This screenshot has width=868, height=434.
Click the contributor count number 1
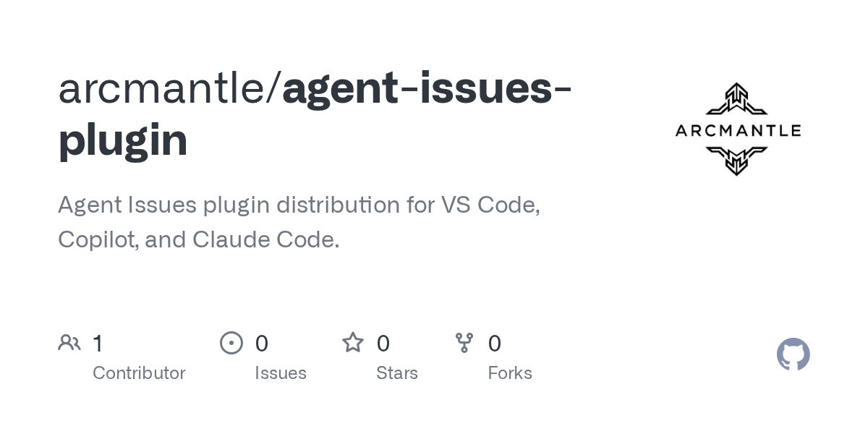(98, 343)
